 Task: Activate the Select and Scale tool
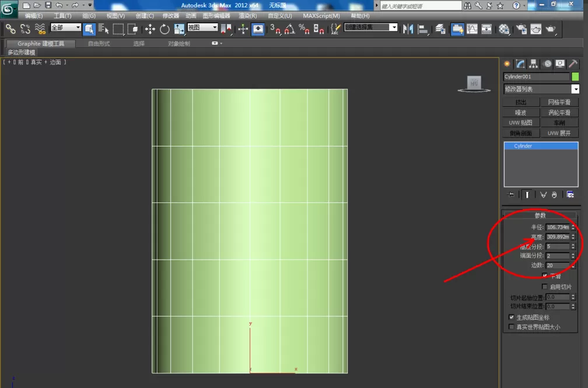(179, 29)
